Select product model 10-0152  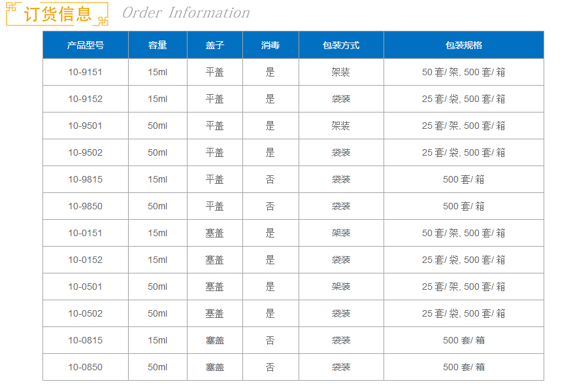pos(85,260)
